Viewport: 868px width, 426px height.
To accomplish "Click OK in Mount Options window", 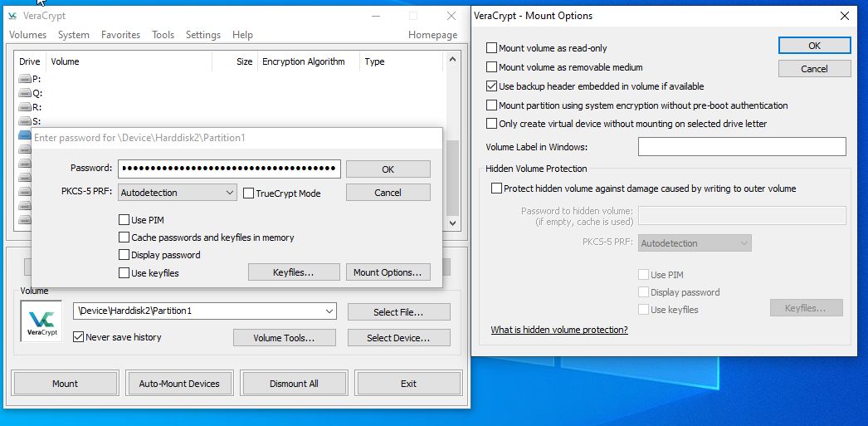I will point(814,46).
